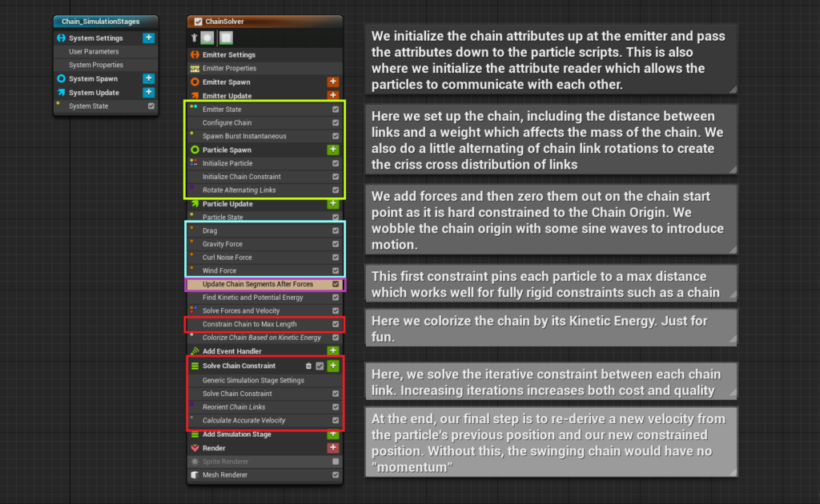Click the plus next to Solve Chain Constraint header
Image resolution: width=820 pixels, height=504 pixels.
(x=332, y=366)
